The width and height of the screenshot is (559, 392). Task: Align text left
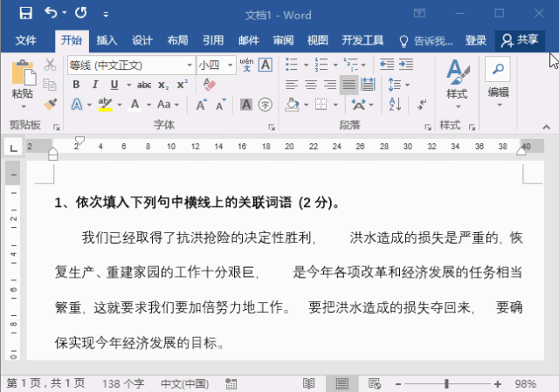(x=292, y=85)
